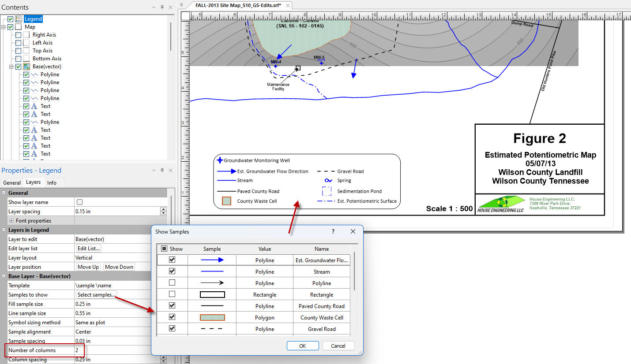Enable the Show layer name checkbox

[x=80, y=202]
